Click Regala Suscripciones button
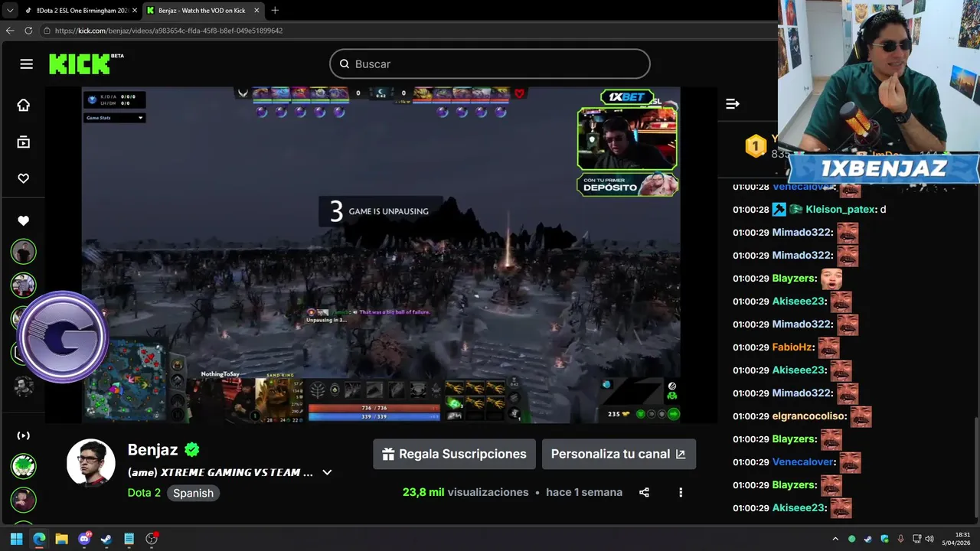The image size is (980, 551). point(454,454)
